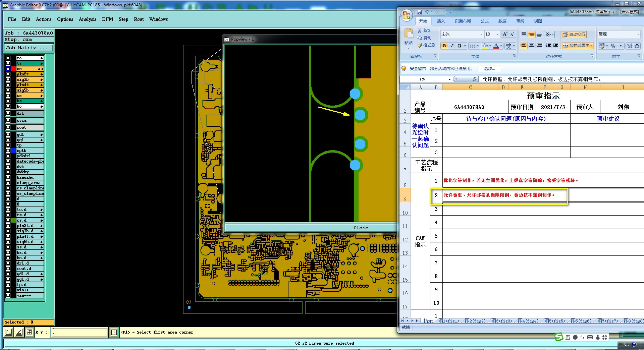Click the Copy (复制) icon
Viewport: 644px width, 350px height.
click(419, 38)
